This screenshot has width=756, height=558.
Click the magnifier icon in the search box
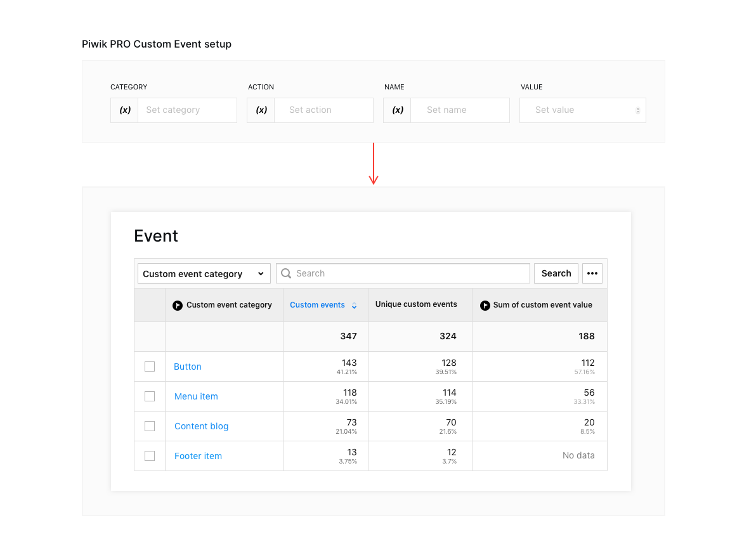pyautogui.click(x=286, y=273)
